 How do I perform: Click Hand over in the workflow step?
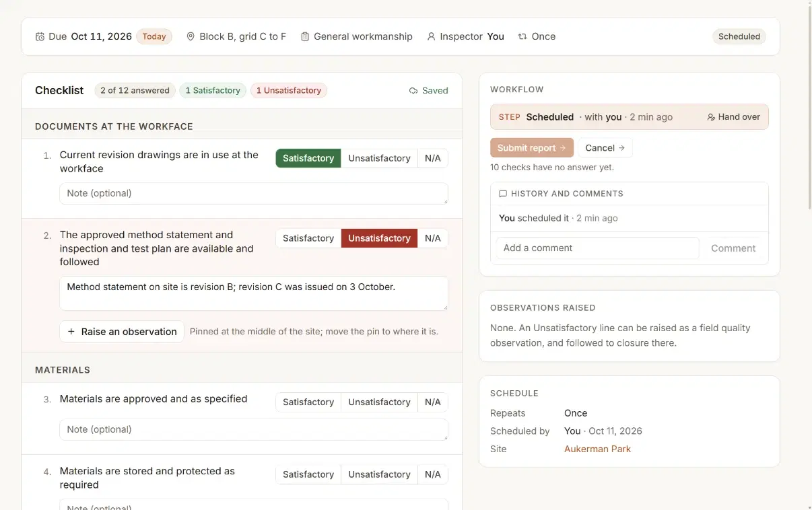[x=733, y=117]
